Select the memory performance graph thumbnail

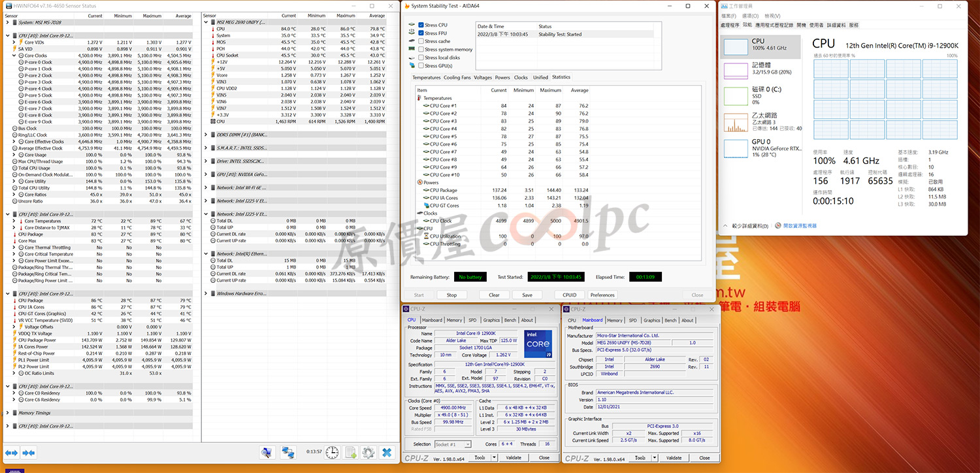click(x=735, y=71)
